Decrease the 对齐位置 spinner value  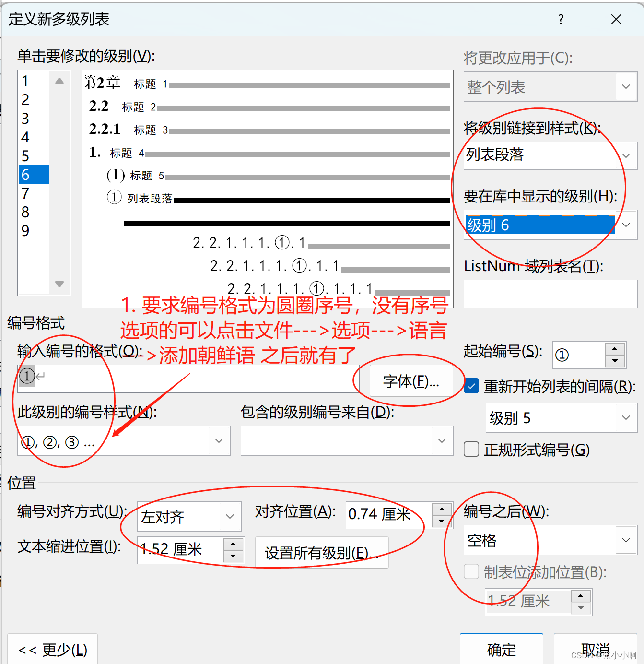[442, 522]
